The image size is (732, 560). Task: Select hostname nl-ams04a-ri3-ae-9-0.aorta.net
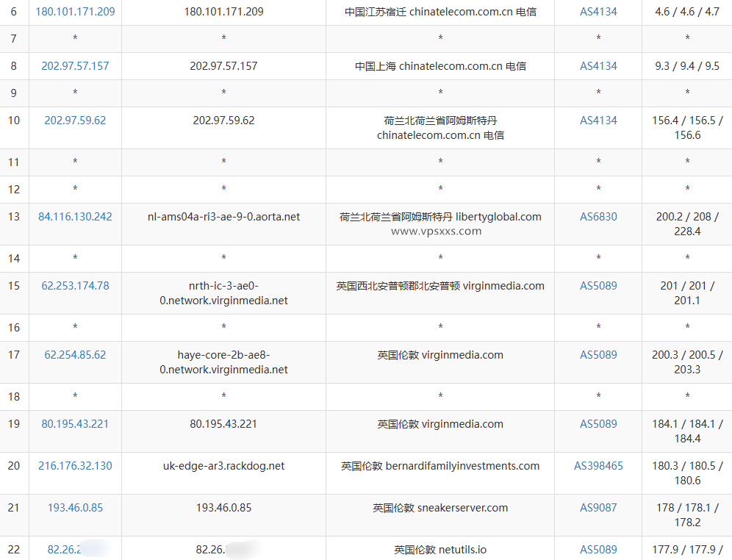[223, 217]
